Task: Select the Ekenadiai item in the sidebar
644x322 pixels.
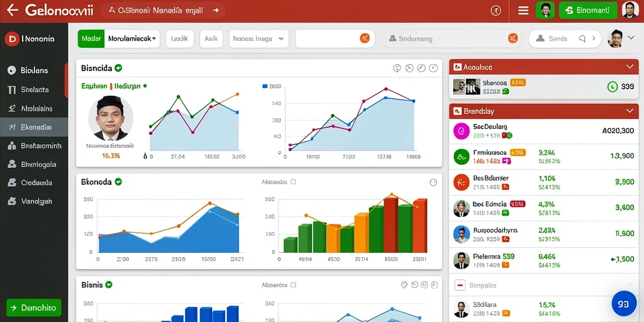Action: tap(34, 127)
